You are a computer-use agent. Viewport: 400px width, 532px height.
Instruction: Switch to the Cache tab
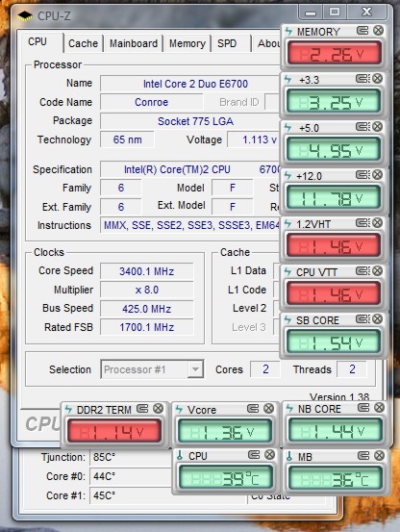83,43
